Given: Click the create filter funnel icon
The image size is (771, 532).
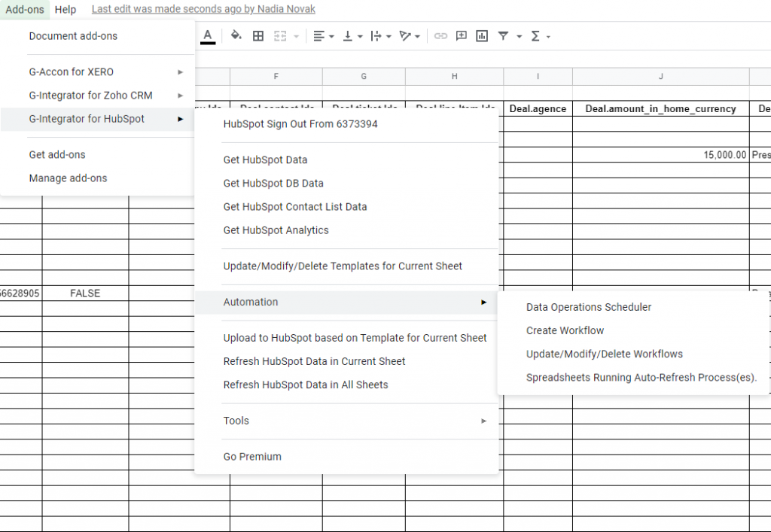Looking at the screenshot, I should [503, 36].
